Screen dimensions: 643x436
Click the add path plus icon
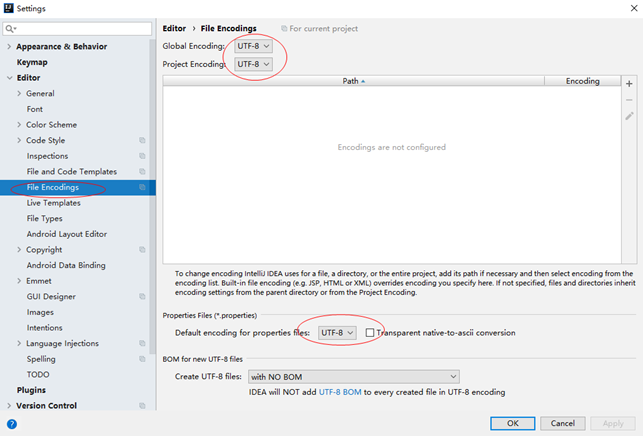point(629,84)
